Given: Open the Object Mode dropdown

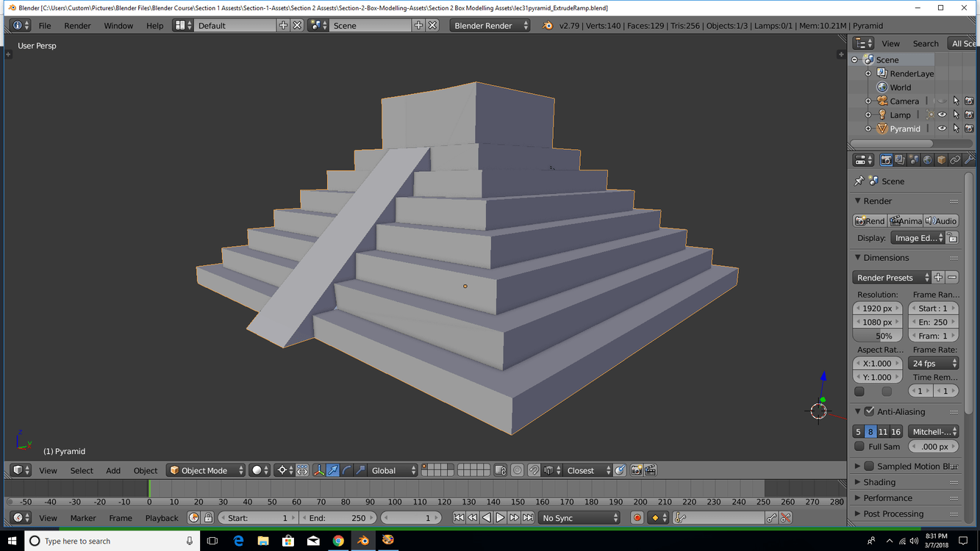Looking at the screenshot, I should click(206, 470).
